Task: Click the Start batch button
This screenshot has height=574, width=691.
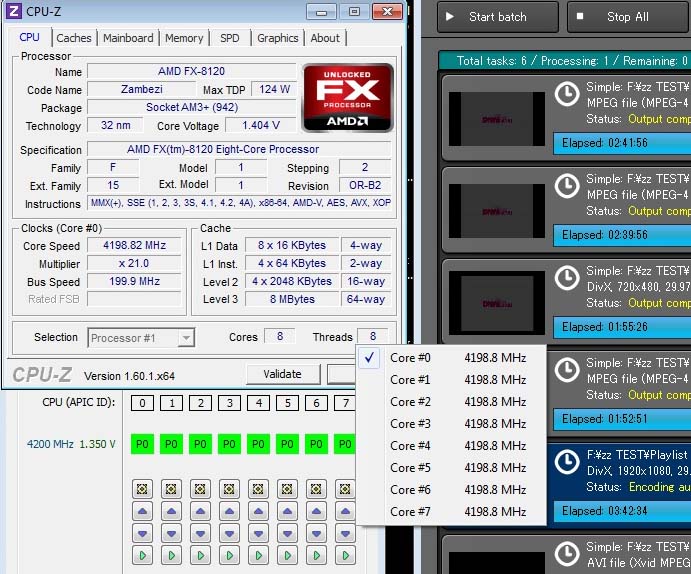Action: click(498, 17)
